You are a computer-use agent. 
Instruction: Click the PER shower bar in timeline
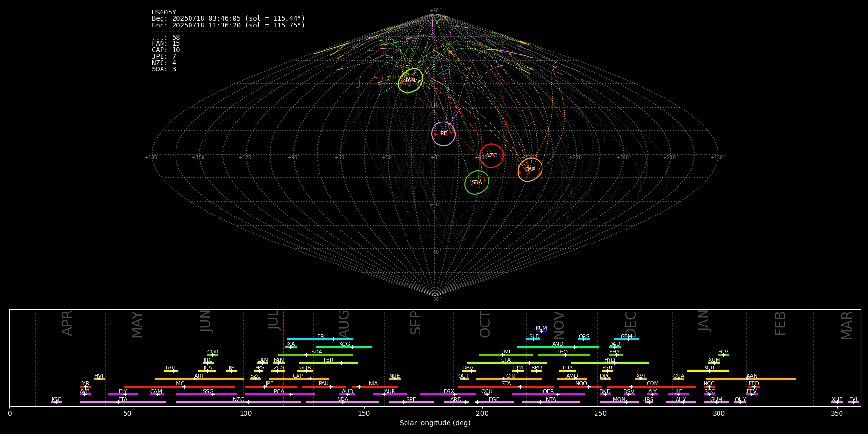(328, 363)
